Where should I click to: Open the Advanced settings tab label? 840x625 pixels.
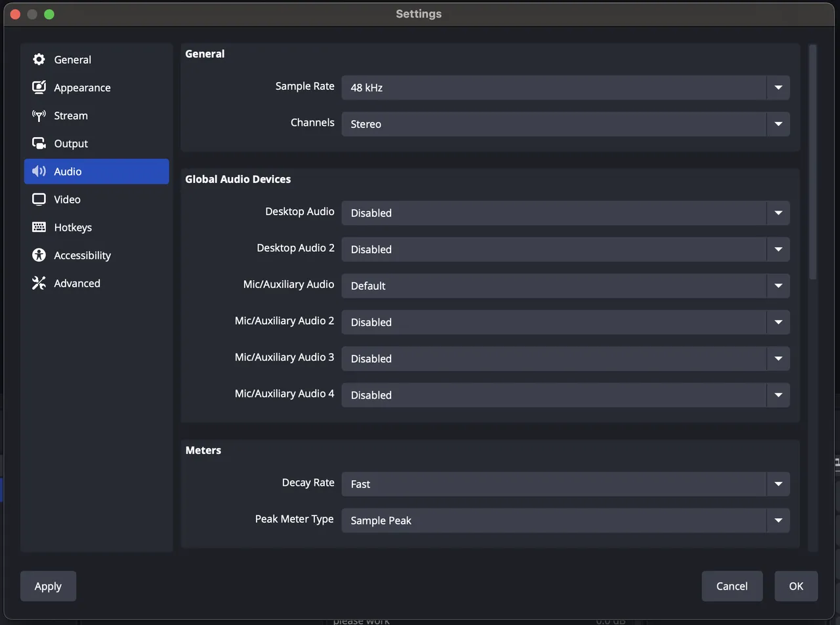[x=77, y=283]
